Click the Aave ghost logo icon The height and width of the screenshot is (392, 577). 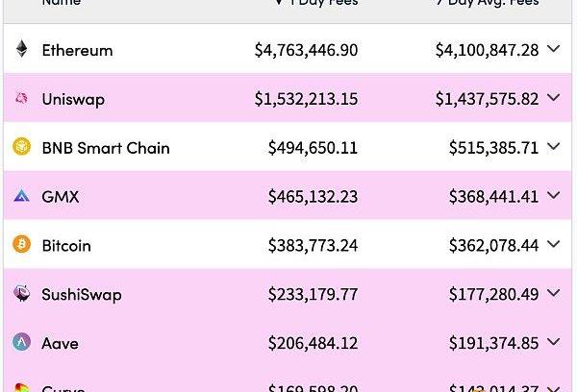point(21,342)
